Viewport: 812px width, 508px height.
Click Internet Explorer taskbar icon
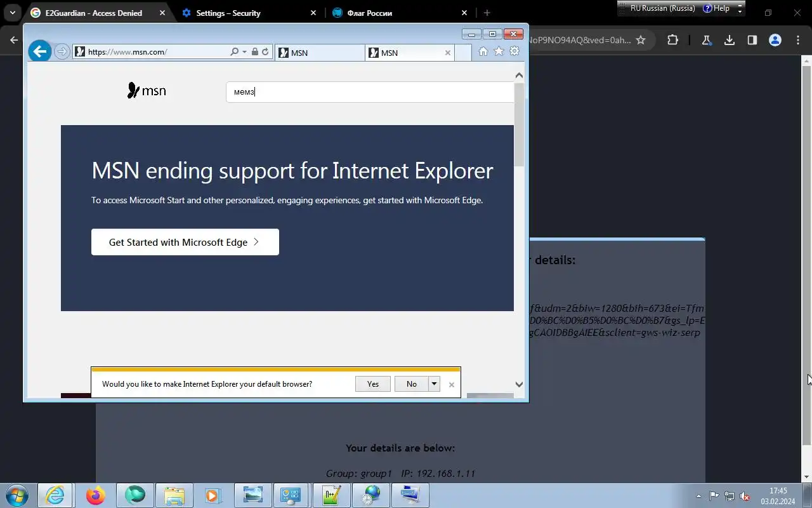(x=55, y=495)
